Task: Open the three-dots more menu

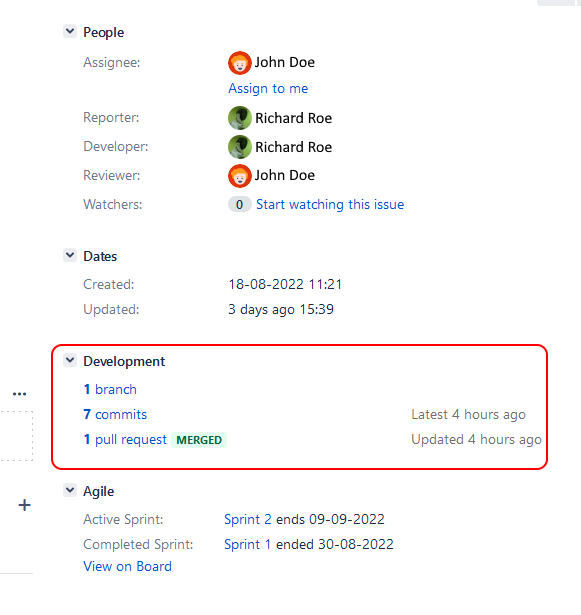Action: 20,394
